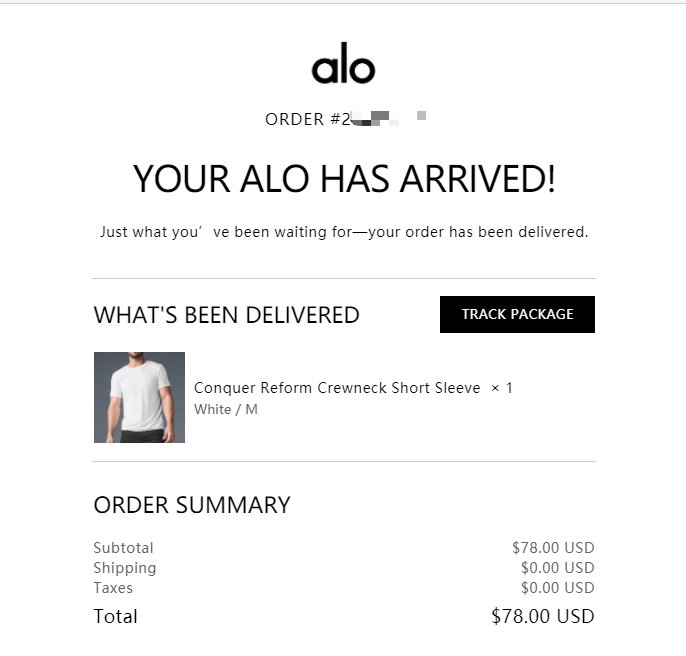Screen dimensions: 686x656
Task: Click the shipping amount $0.00 USD
Action: click(x=557, y=568)
